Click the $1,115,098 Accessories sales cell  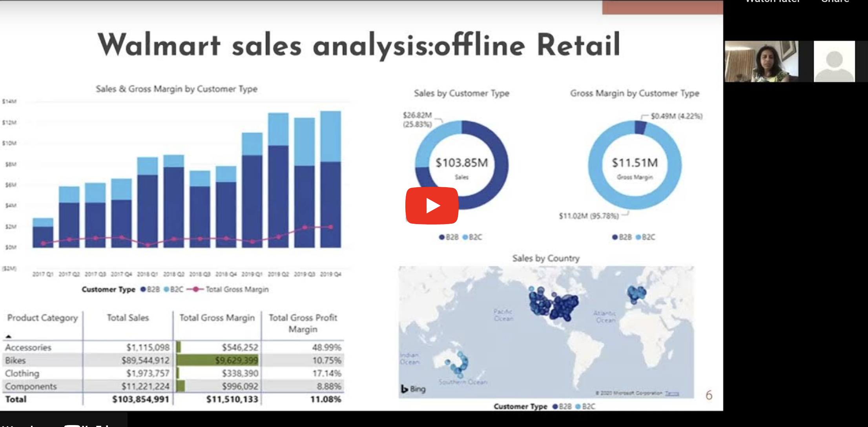tap(148, 347)
